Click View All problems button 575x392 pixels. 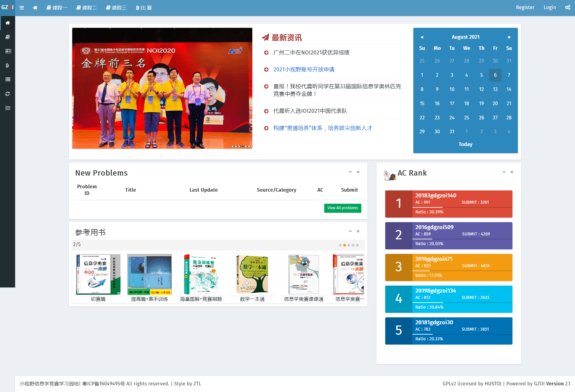[x=343, y=208]
